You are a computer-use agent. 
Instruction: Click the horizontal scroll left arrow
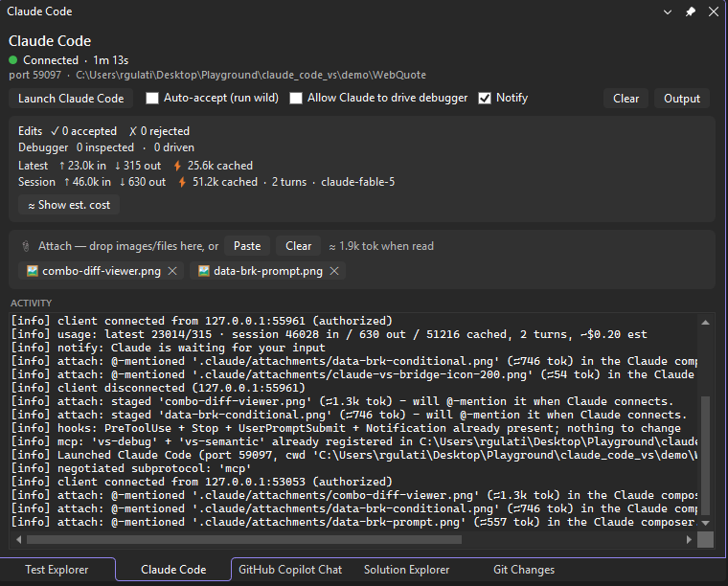pos(18,540)
